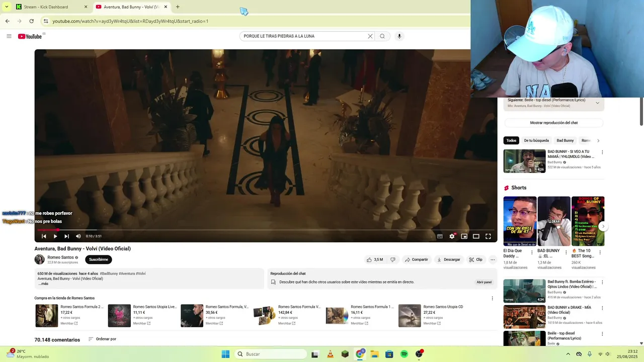This screenshot has width=644, height=362.
Task: Go to the previous video in the player
Action: [44, 236]
